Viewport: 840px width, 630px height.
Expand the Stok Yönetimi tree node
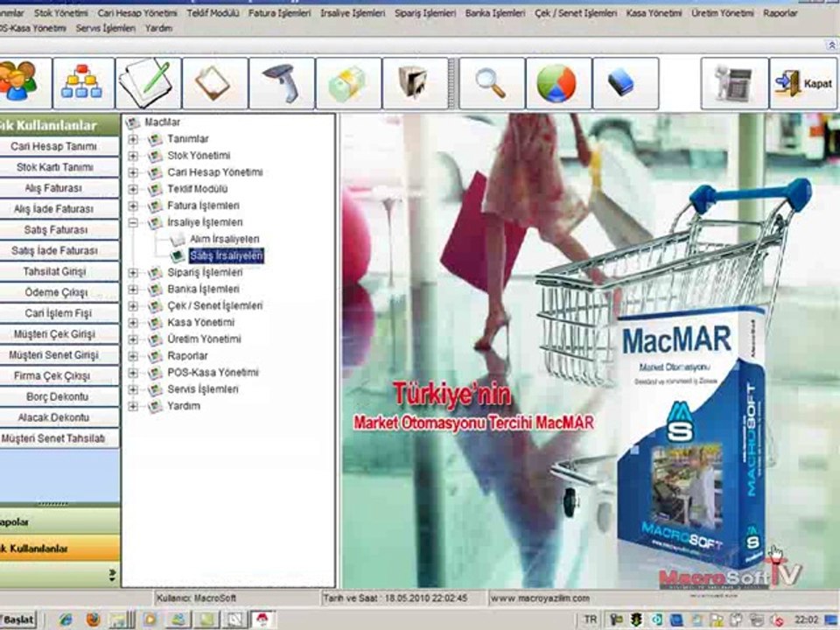(133, 156)
